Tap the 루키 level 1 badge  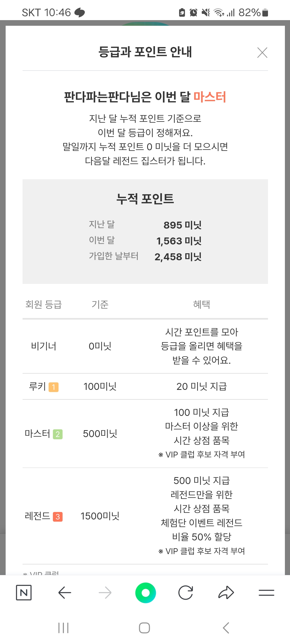point(53,387)
